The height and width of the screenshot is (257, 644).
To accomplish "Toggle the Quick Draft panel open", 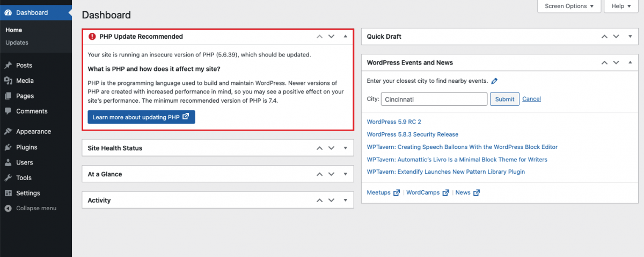I will coord(630,37).
